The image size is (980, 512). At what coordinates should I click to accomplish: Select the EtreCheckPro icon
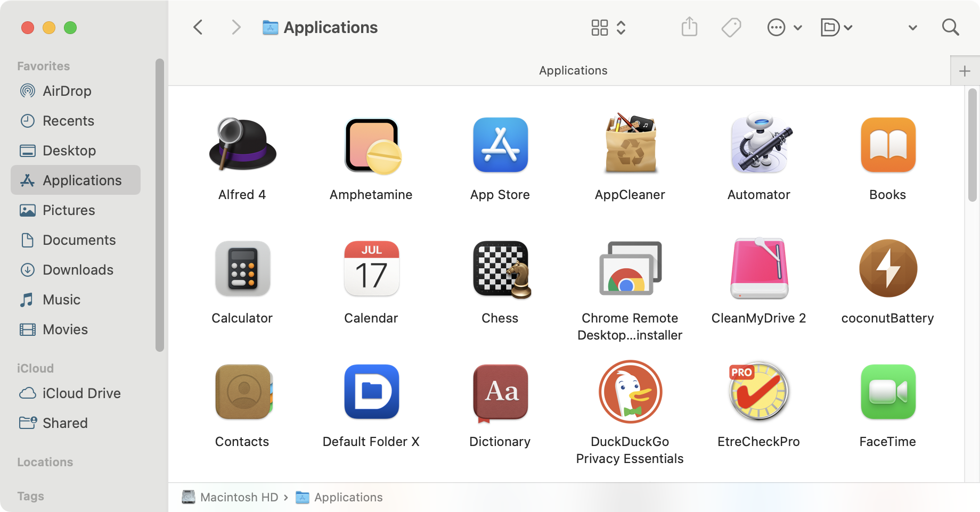(759, 392)
